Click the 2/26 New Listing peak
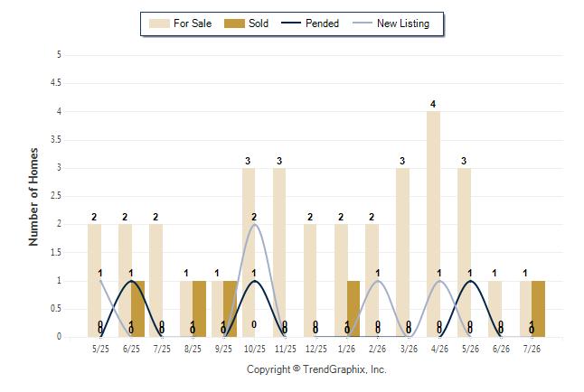 (378, 281)
